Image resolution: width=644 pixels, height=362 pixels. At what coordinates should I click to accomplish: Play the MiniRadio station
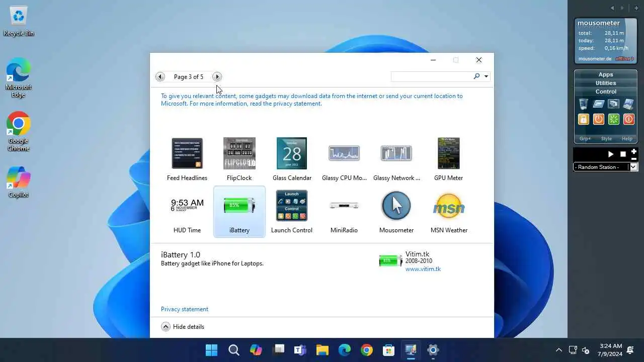611,154
